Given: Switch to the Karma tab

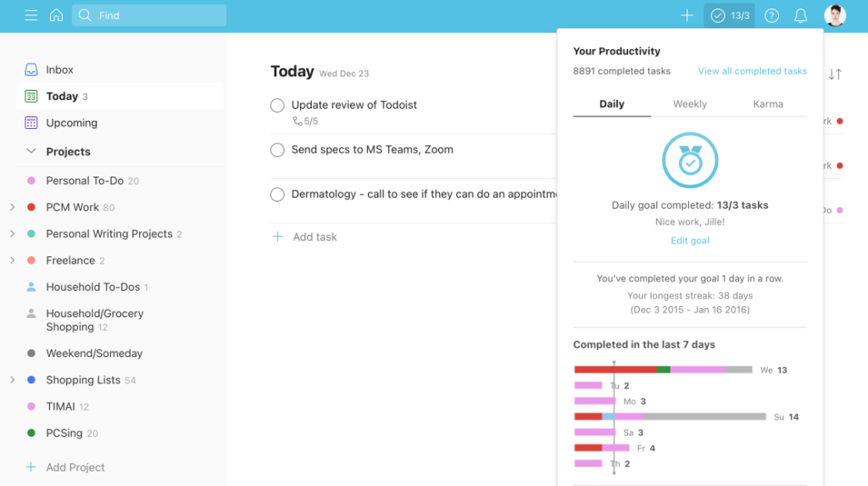Looking at the screenshot, I should point(768,104).
